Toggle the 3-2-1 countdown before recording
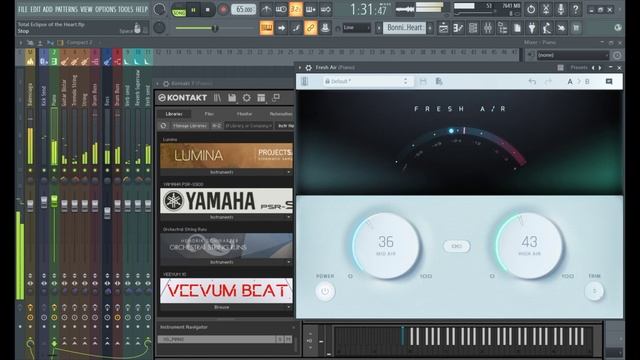The image size is (640, 360). tap(296, 9)
